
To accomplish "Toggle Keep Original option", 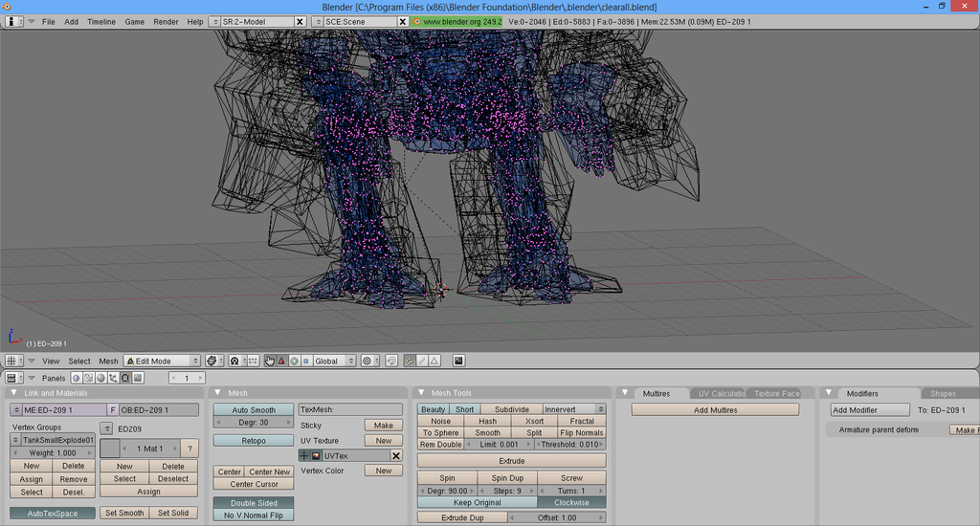I will [477, 502].
